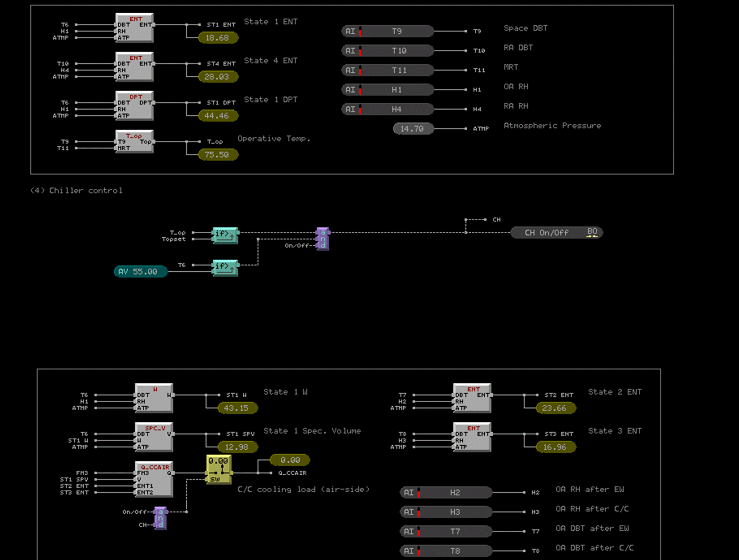Click the Q_CCAIR output label
This screenshot has width=739, height=560.
click(x=292, y=473)
